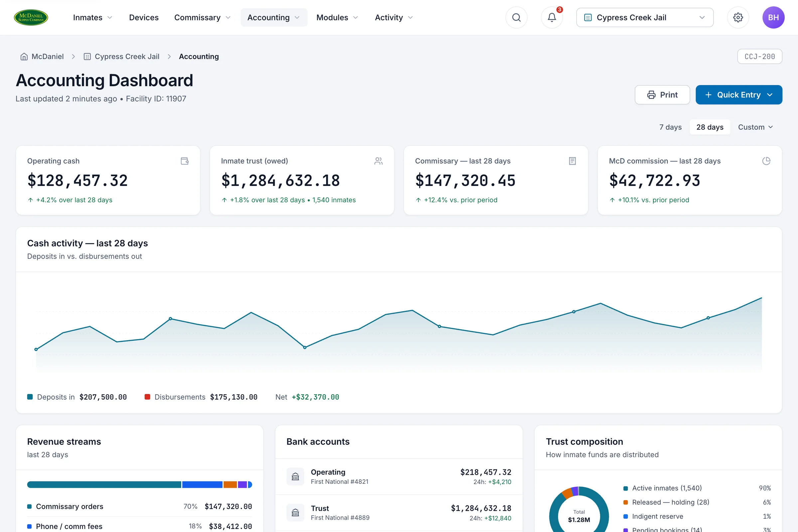Open the Cypress Creek Jail facility dropdown
798x532 pixels.
point(645,18)
